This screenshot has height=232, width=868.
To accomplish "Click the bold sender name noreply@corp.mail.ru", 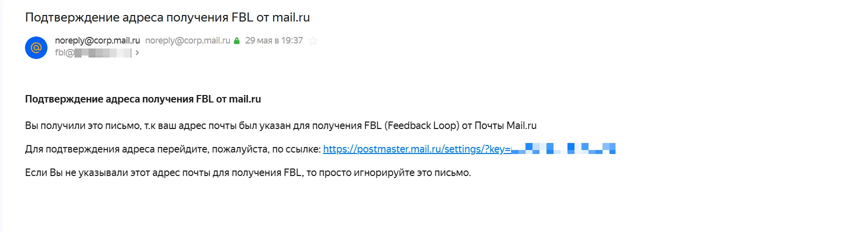I will point(97,40).
